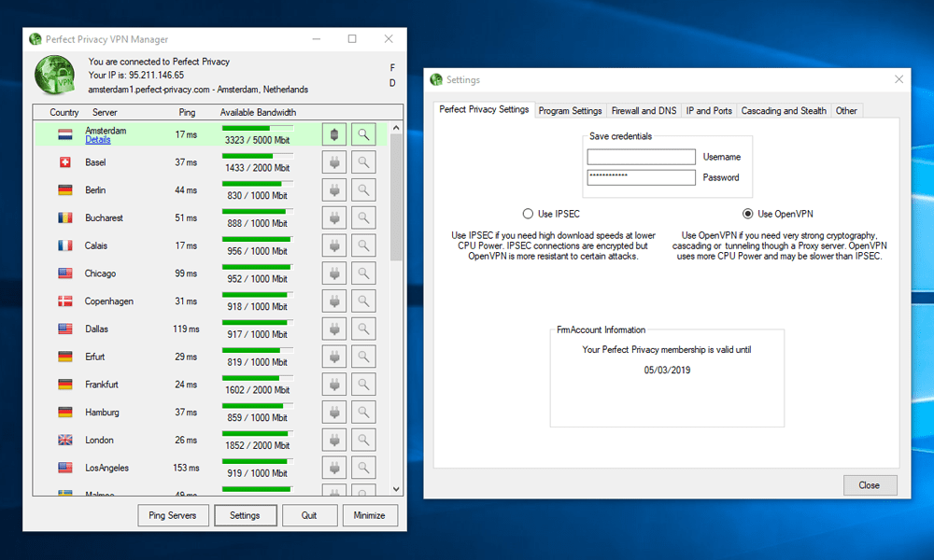Click the Server column header
Viewport: 934px width, 560px height.
tap(105, 113)
